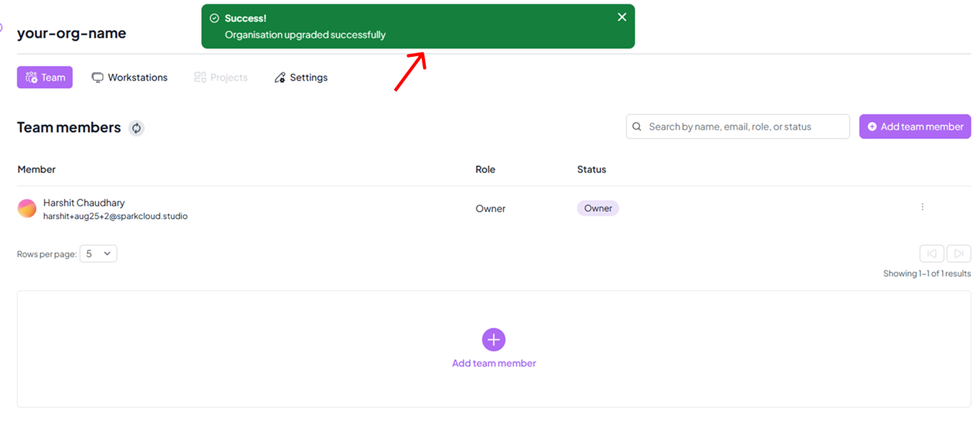Switch to the Team tab
This screenshot has height=425, width=980.
45,77
